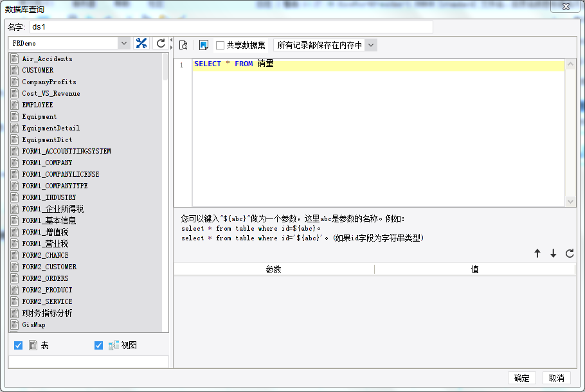Click SQL editor scroll up arrow
The width and height of the screenshot is (585, 392).
(570, 64)
